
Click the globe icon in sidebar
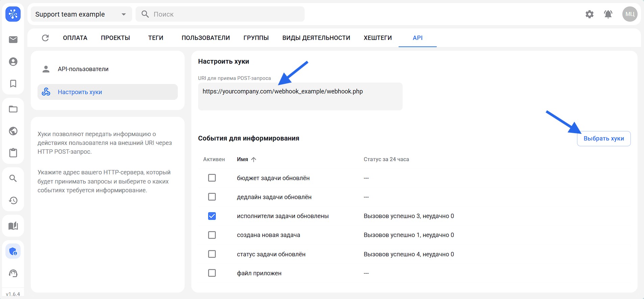point(13,131)
